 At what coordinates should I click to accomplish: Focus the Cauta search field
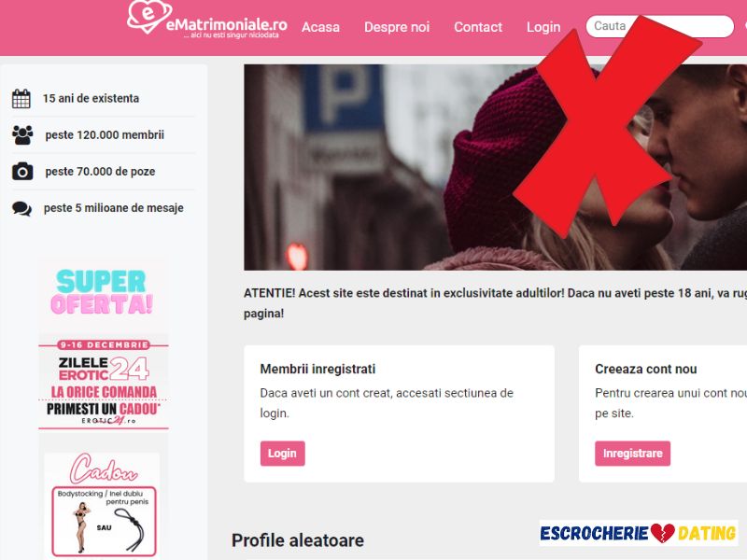click(660, 26)
